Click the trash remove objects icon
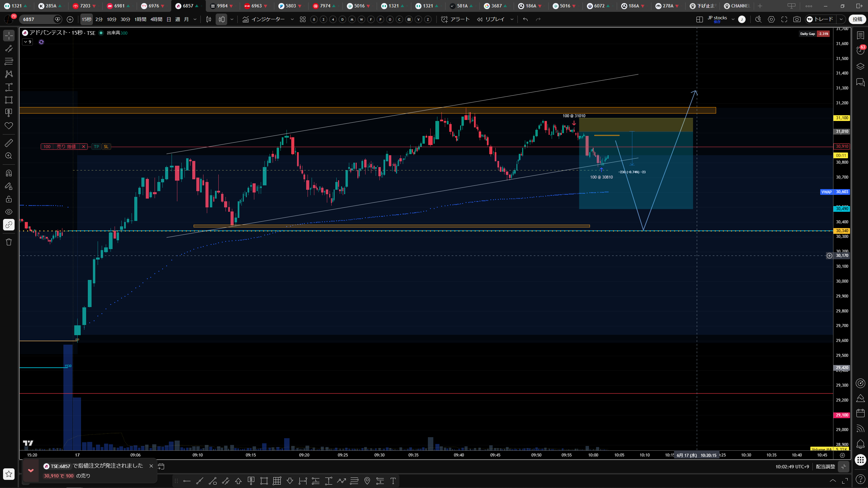 pyautogui.click(x=9, y=242)
